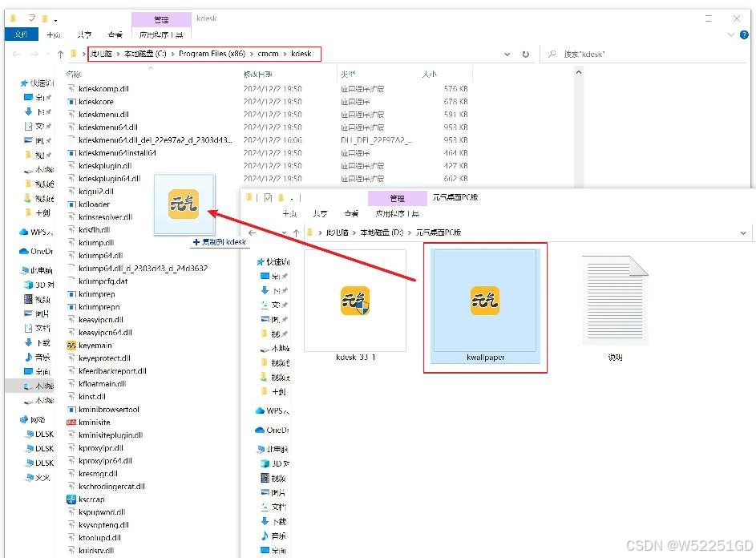This screenshot has height=558, width=756.
Task: Select keyeprotect.dll file row
Action: pyautogui.click(x=104, y=358)
